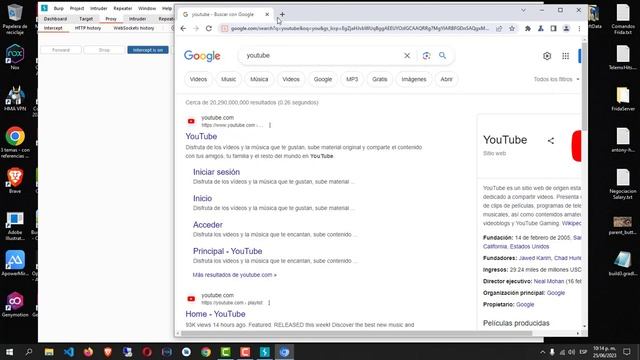Viewport: 640px width, 360px height.
Task: Open the WebSockets history sub-tab in Burp
Action: click(133, 28)
